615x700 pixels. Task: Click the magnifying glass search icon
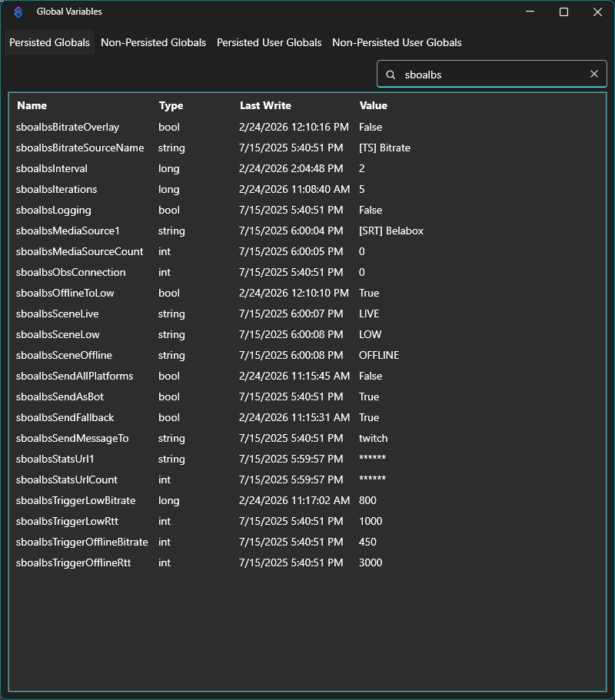[391, 74]
